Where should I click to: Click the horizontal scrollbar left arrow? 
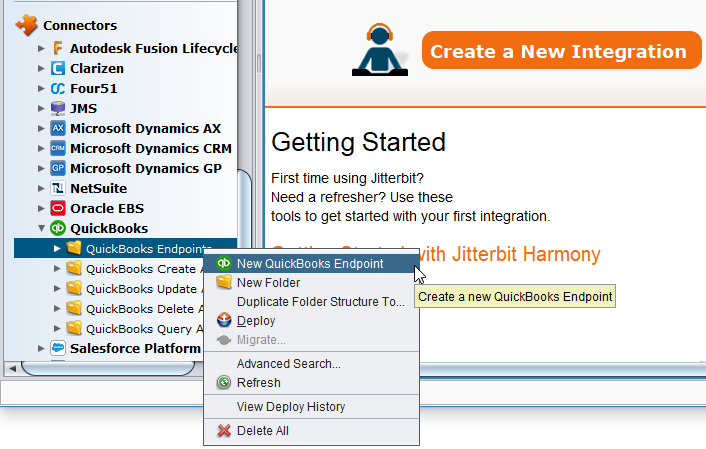tap(12, 368)
